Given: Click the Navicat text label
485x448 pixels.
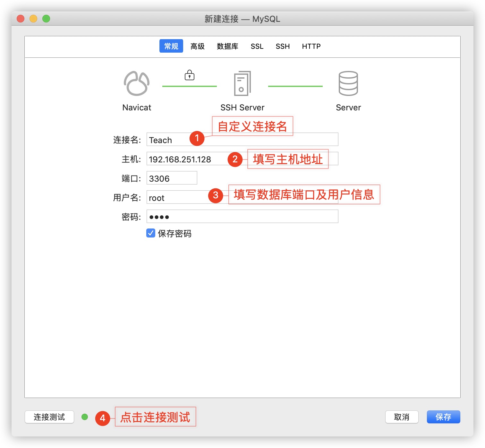Looking at the screenshot, I should point(137,108).
